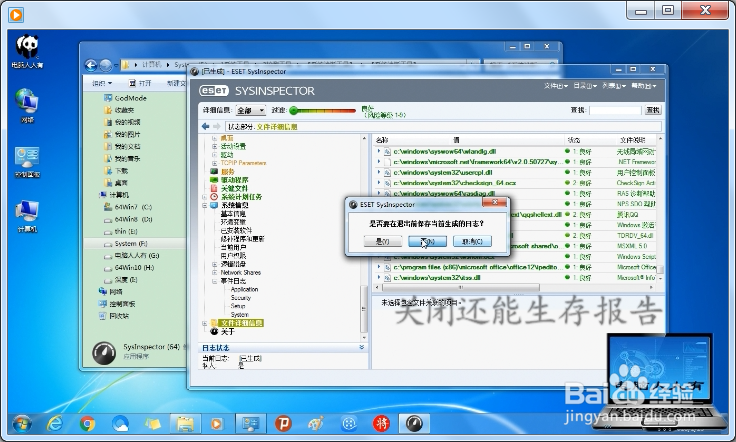
Task: Click the 文件详细信息 breadcrumb path
Action: (x=276, y=127)
